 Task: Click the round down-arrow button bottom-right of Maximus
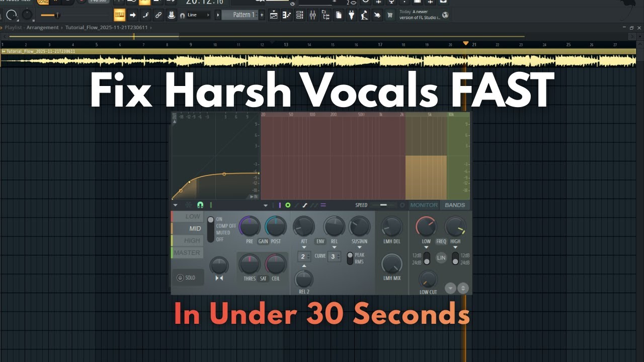(450, 288)
